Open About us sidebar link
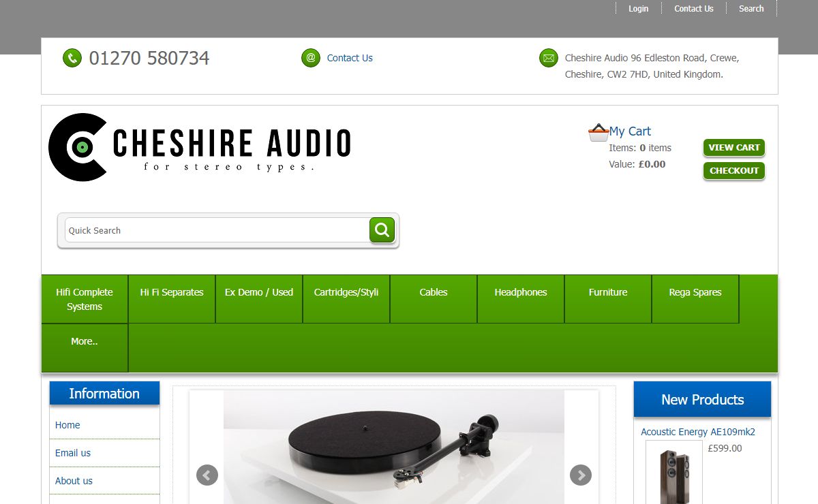Image resolution: width=818 pixels, height=504 pixels. pyautogui.click(x=74, y=481)
